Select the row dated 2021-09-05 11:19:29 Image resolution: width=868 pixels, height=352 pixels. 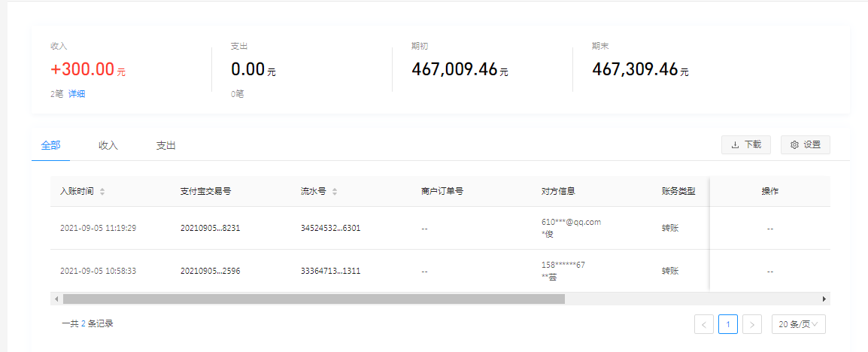(98, 228)
